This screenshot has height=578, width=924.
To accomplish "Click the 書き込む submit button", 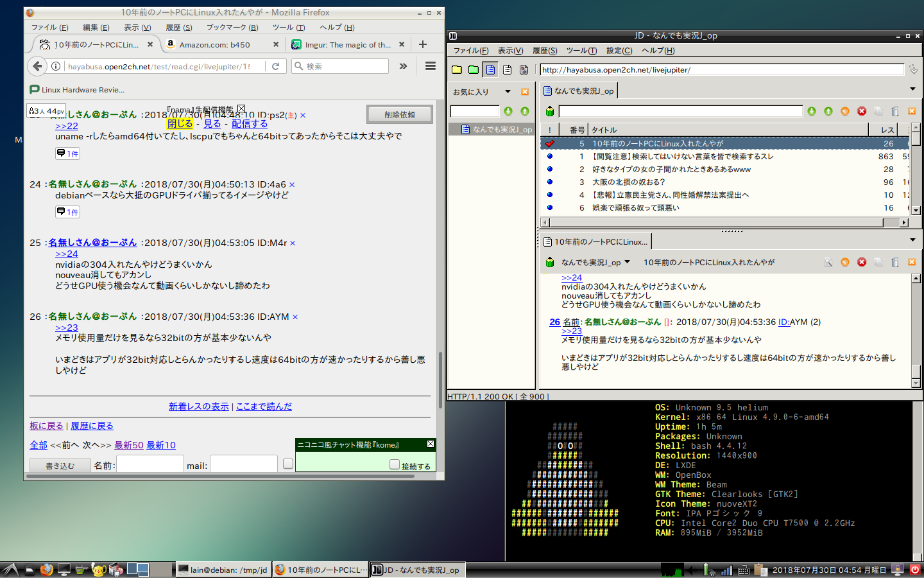I will pyautogui.click(x=60, y=466).
